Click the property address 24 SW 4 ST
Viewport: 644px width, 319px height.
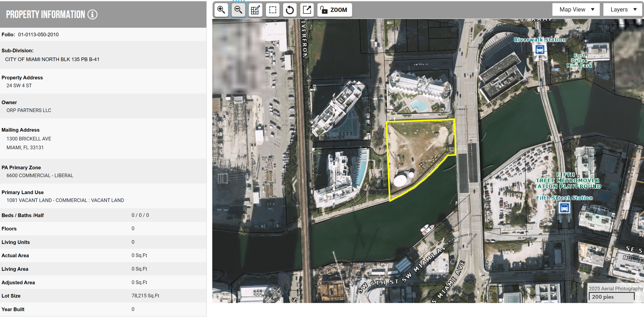click(19, 86)
